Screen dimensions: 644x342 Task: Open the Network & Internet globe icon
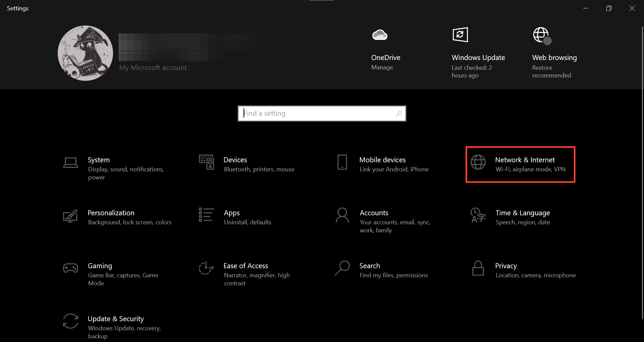coord(478,162)
